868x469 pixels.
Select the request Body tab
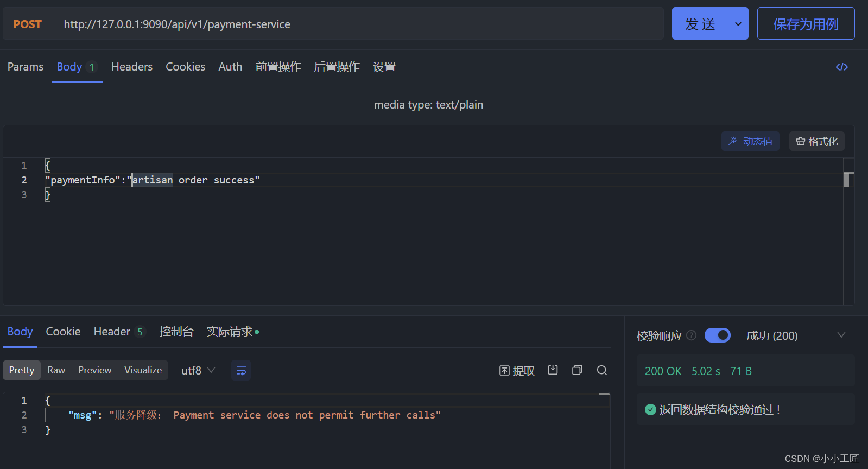point(77,67)
